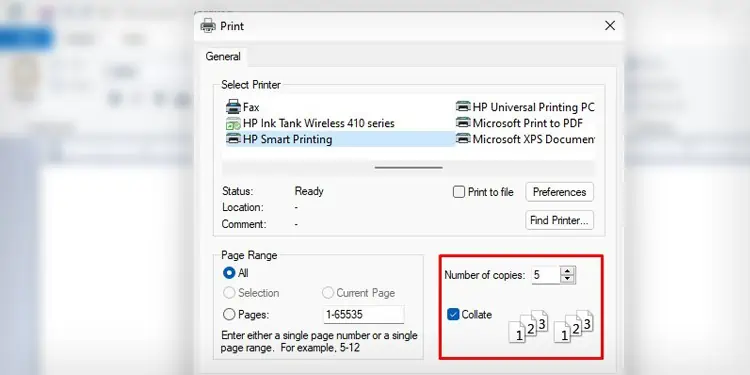This screenshot has height=375, width=750.
Task: Choose the HP Ink Tank Wireless 410 printer icon
Action: point(233,123)
